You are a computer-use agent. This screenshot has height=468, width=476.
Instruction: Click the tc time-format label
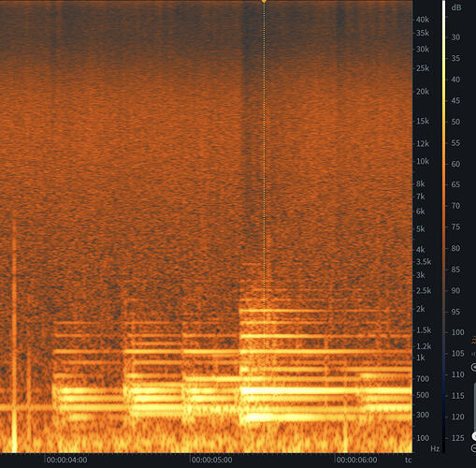tap(408, 460)
